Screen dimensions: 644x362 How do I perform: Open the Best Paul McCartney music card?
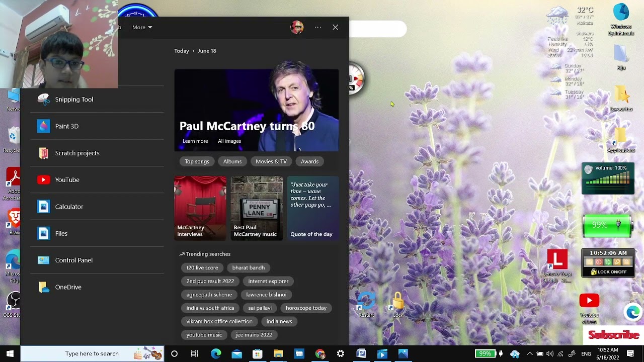[257, 208]
